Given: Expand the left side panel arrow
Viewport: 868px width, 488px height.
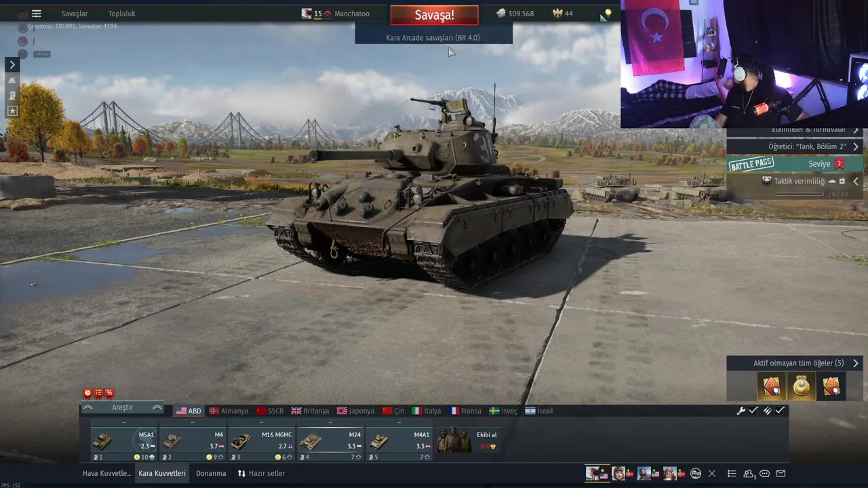Looking at the screenshot, I should click(x=12, y=64).
